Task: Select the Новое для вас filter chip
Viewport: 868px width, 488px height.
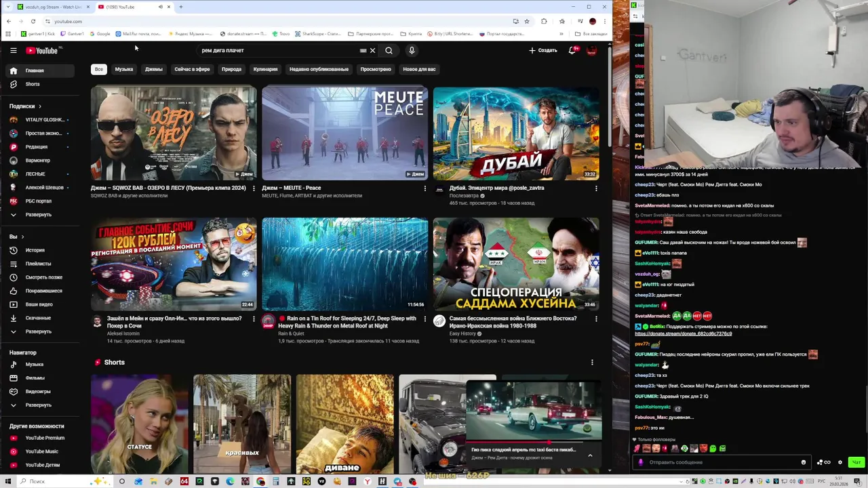Action: click(x=419, y=69)
